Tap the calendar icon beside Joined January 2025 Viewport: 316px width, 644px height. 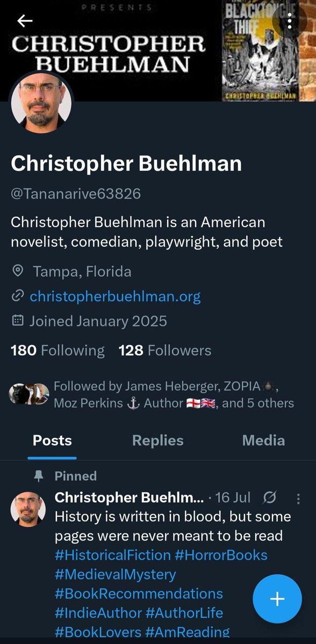[18, 321]
